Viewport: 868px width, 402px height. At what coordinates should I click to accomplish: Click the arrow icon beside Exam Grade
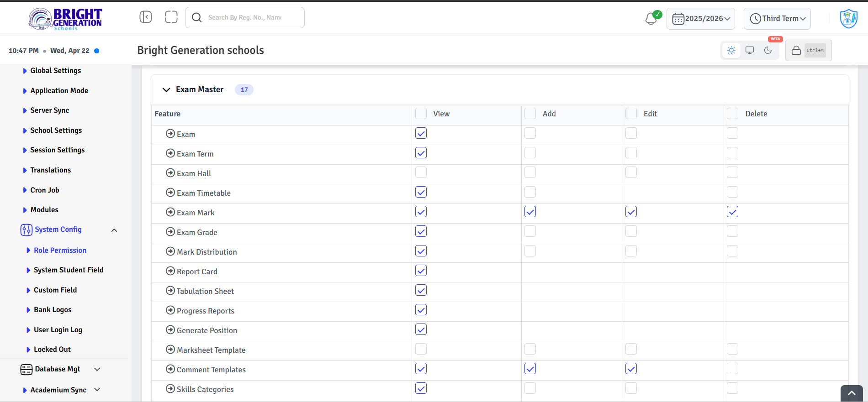pyautogui.click(x=170, y=231)
